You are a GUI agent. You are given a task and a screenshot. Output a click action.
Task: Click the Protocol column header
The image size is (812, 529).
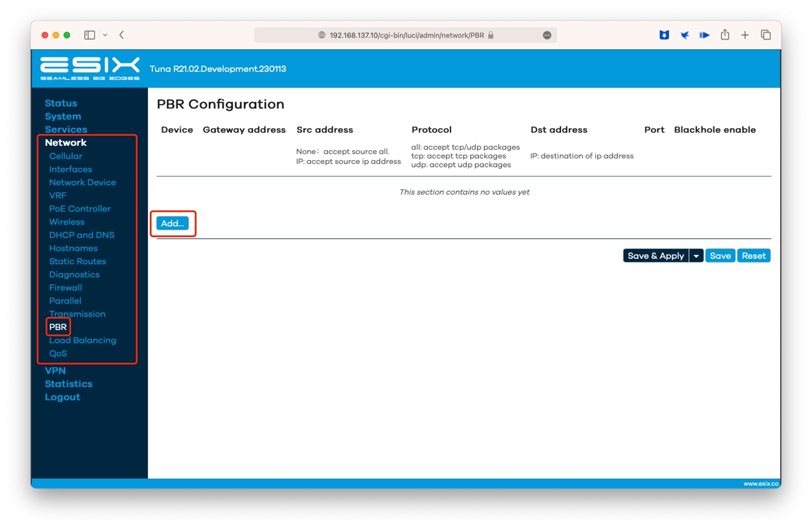point(432,130)
